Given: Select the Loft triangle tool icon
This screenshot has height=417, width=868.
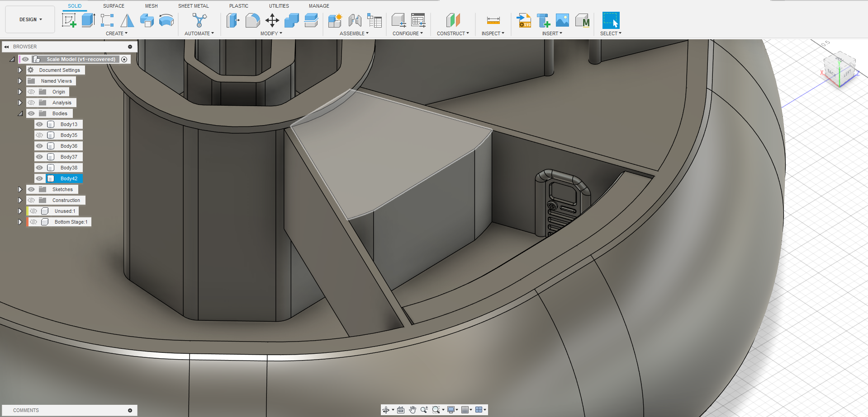Looking at the screenshot, I should click(127, 20).
